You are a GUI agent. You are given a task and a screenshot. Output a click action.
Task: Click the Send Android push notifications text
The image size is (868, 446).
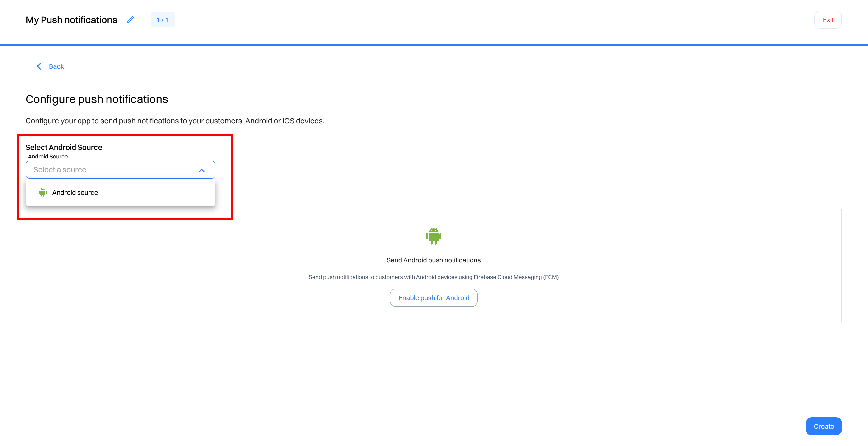[433, 260]
